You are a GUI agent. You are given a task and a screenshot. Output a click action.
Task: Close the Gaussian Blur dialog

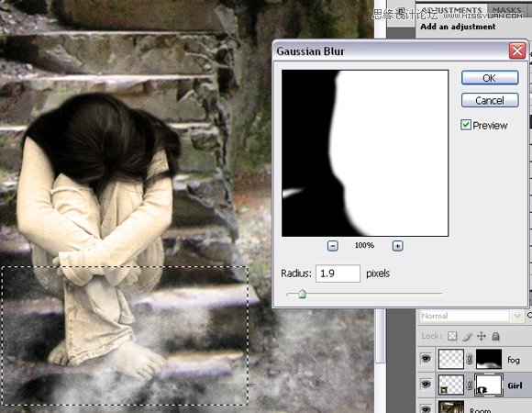[517, 50]
